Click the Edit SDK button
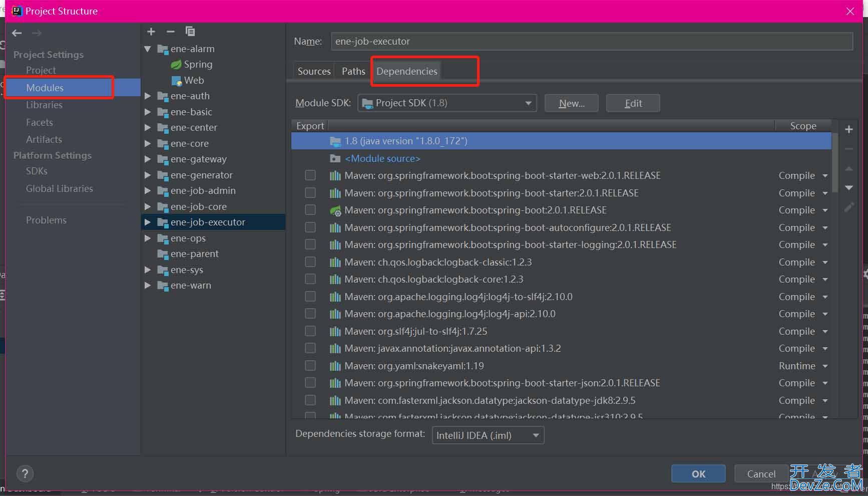868x496 pixels. (x=633, y=103)
